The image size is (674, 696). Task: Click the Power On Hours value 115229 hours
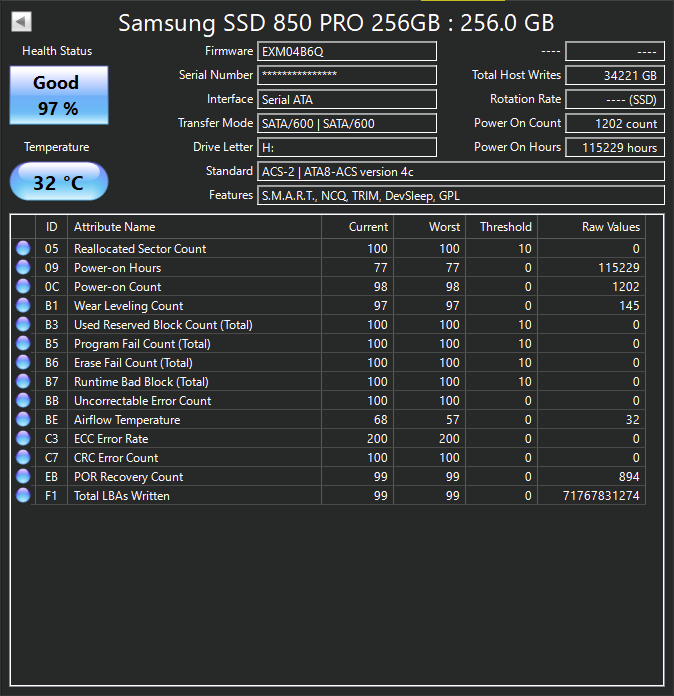coord(615,147)
